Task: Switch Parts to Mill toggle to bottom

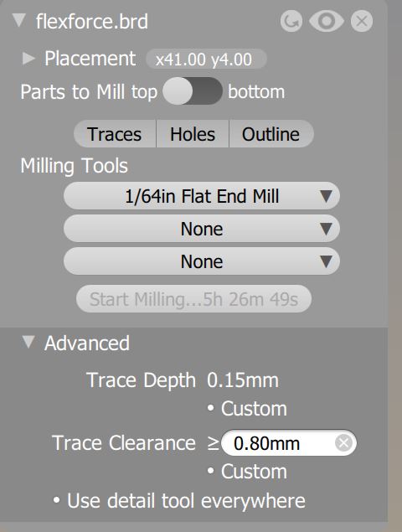Action: point(193,91)
